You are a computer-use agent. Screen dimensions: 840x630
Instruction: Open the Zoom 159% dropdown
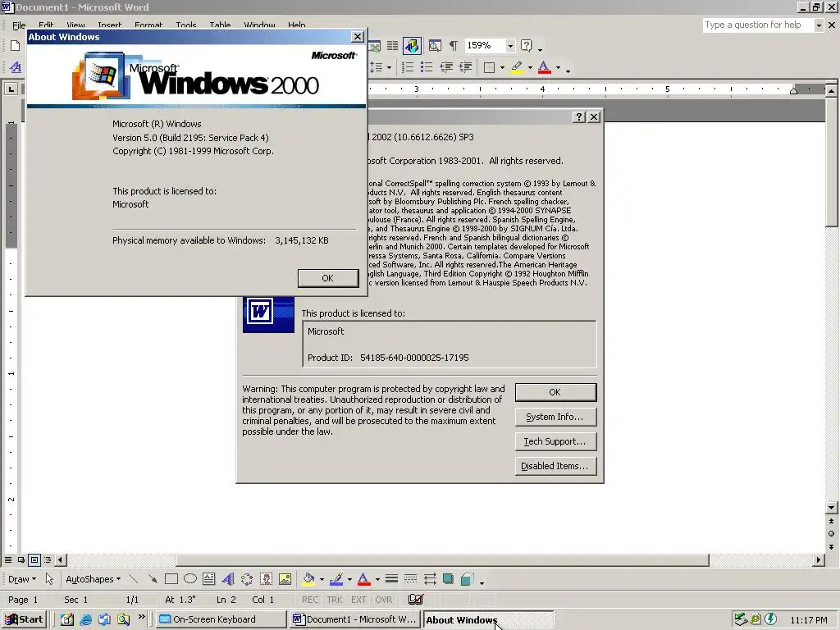pyautogui.click(x=510, y=46)
